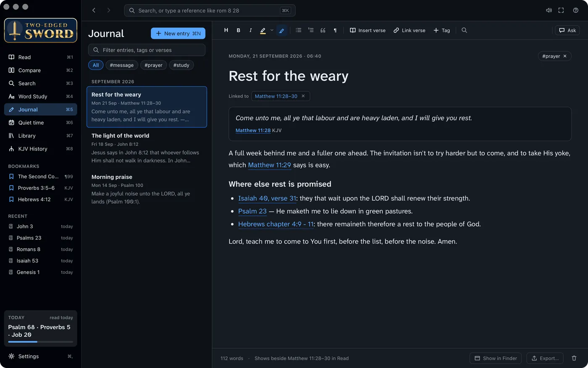588x368 pixels.
Task: Open the Ask chat panel
Action: [567, 30]
